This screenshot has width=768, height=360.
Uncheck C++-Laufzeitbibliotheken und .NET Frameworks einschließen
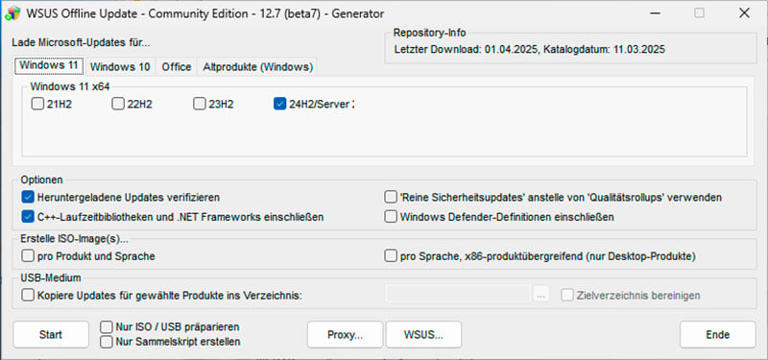[27, 216]
